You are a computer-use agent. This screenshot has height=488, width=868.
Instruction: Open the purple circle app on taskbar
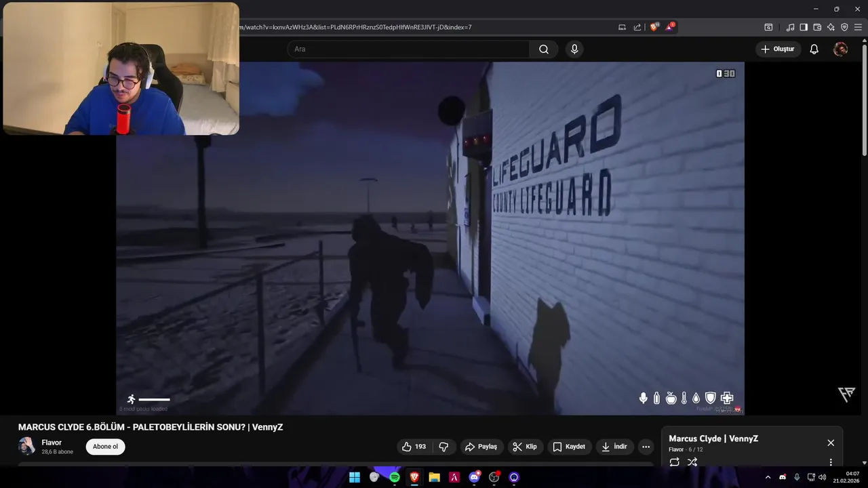pos(514,477)
